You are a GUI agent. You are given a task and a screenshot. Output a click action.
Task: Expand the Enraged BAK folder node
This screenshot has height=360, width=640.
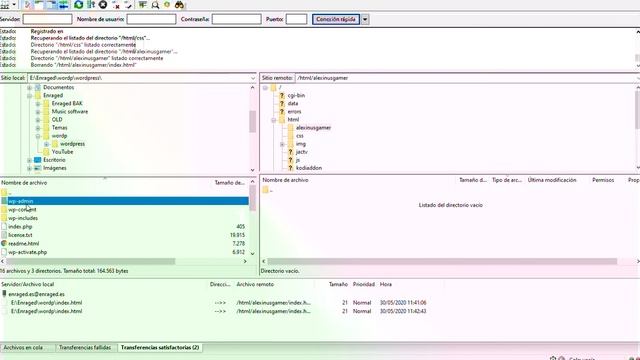click(x=38, y=104)
